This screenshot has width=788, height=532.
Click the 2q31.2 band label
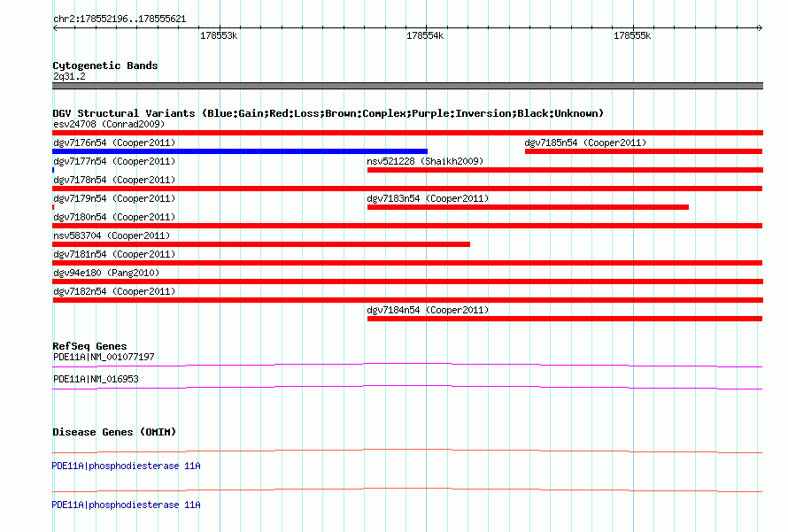(69, 76)
